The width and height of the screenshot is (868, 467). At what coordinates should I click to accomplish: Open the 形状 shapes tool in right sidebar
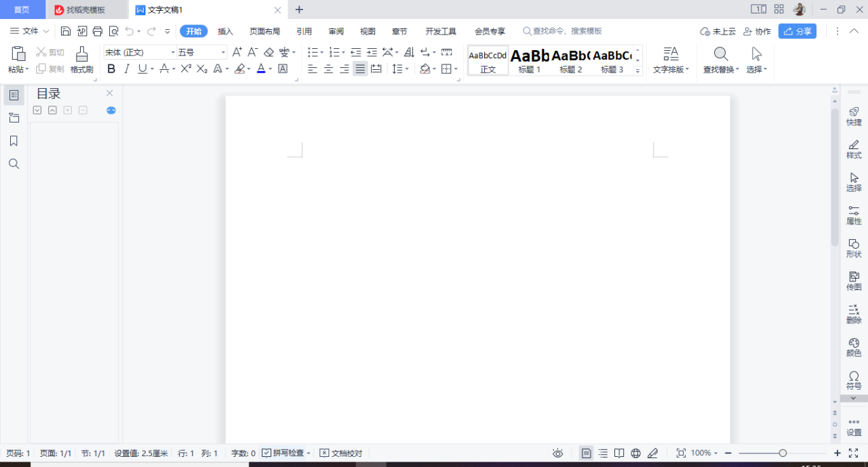(854, 248)
